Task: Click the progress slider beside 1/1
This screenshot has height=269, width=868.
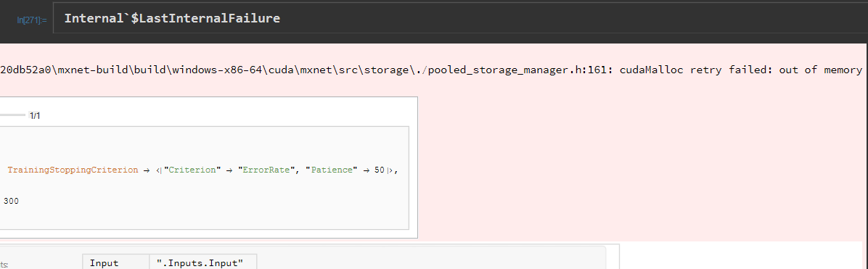Action: (x=12, y=115)
